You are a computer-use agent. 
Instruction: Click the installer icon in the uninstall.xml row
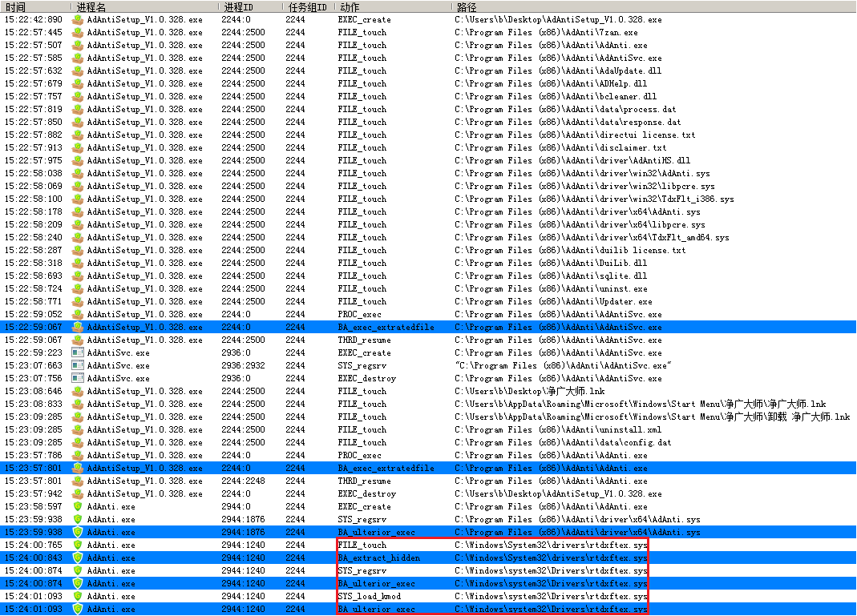coord(78,430)
